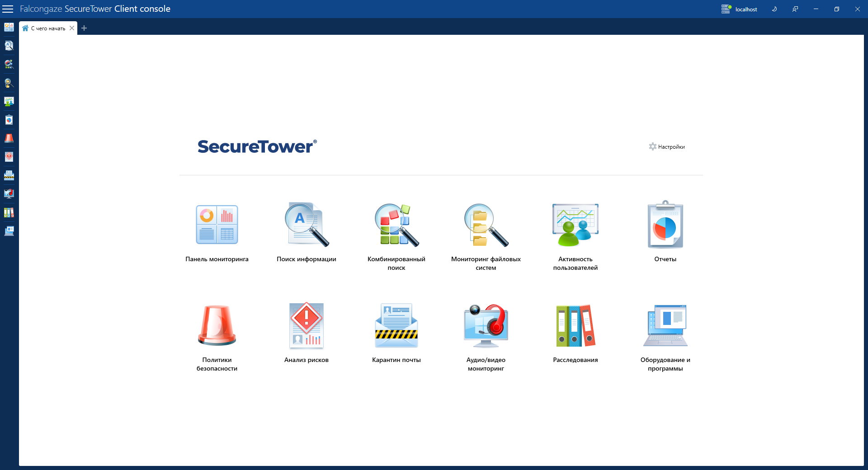
Task: Open Security policies siren icon in sidebar
Action: [x=9, y=138]
